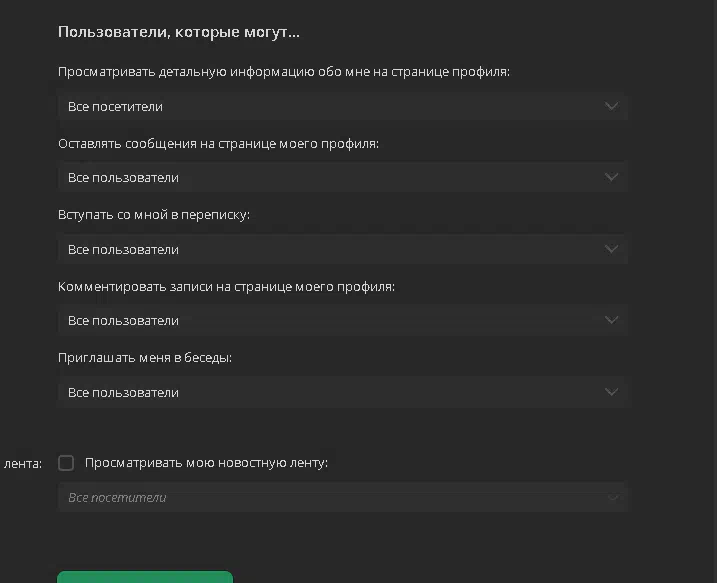717x583 pixels.
Task: Click the 'Пользователи, которые могут...' heading
Action: tap(179, 32)
